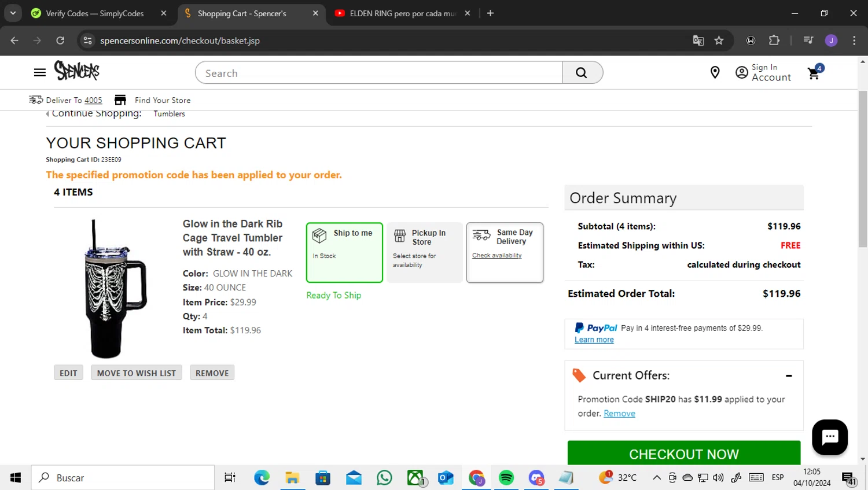Open Windows Task View
The image size is (868, 490).
point(230,478)
